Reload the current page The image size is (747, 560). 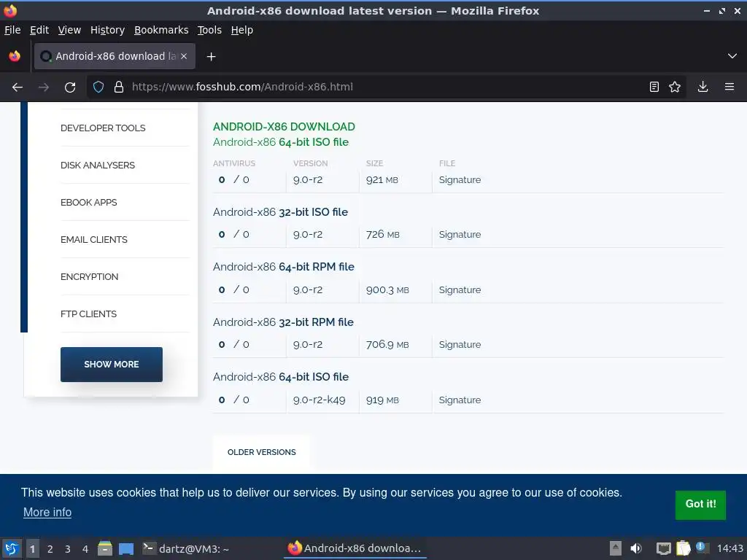click(x=70, y=87)
